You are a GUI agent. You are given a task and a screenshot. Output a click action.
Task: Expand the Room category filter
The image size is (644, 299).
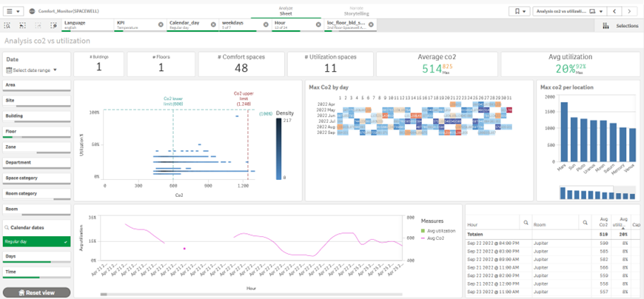point(36,194)
